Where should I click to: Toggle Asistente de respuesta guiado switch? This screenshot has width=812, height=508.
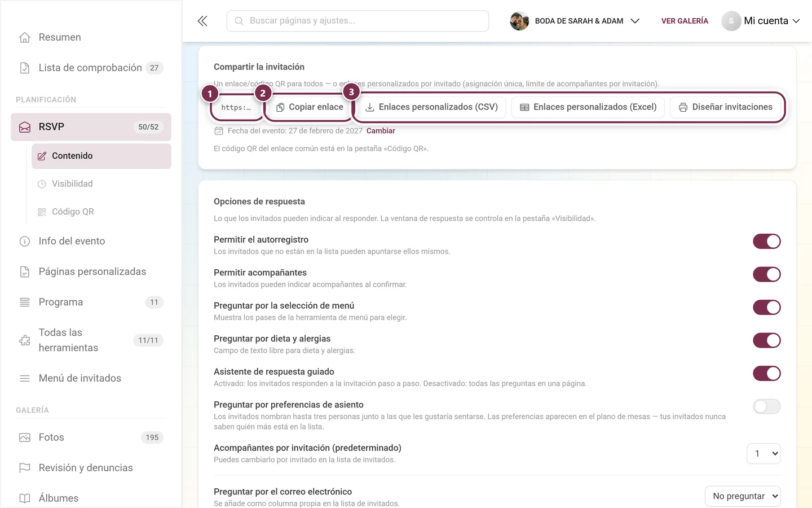767,374
